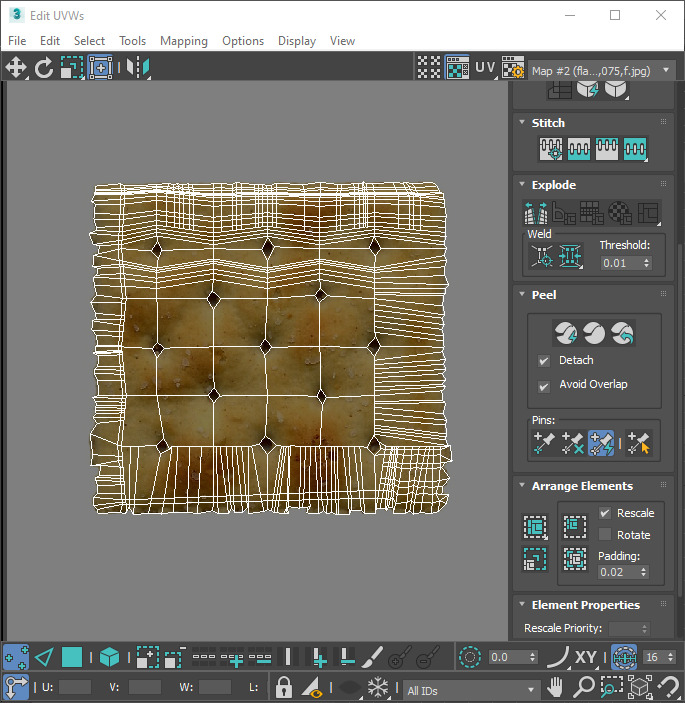This screenshot has height=703, width=685.
Task: Select the Move tool in top toolbar
Action: coord(16,68)
